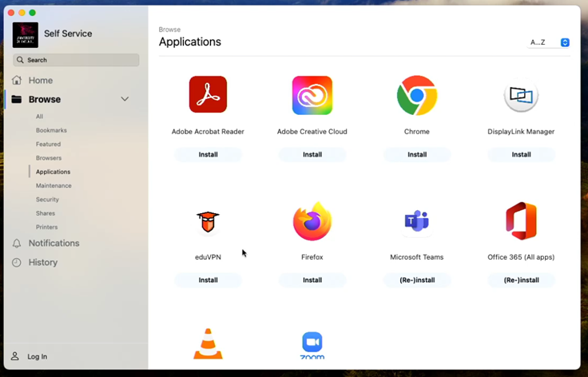Click the Browse breadcrumb above Applications

[169, 30]
